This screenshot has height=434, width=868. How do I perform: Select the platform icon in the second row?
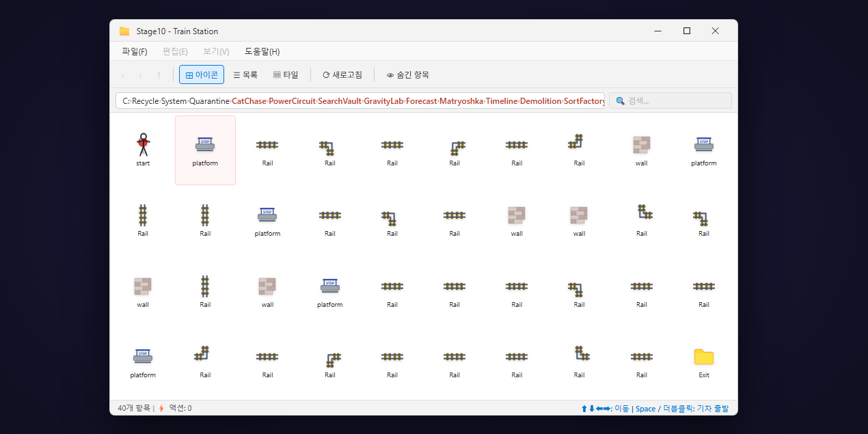point(267,215)
